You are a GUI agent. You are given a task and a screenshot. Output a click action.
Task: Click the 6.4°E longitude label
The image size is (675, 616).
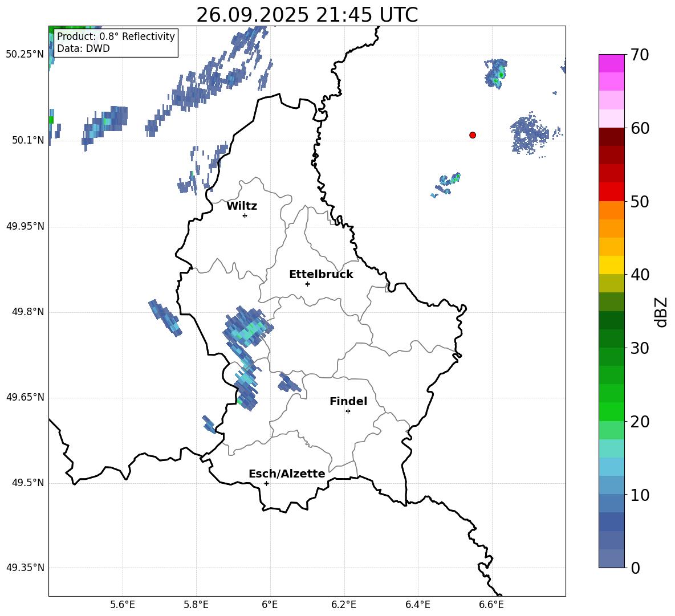[x=417, y=605]
